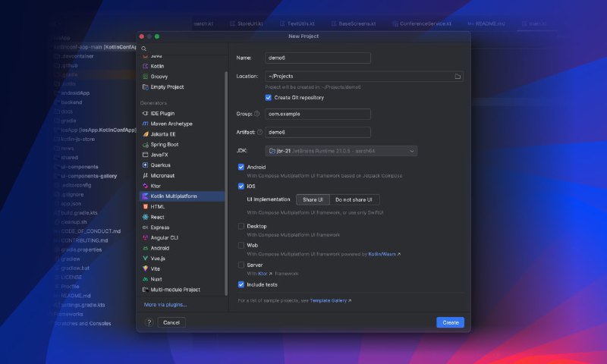
Task: Open the More via plugins link
Action: pos(165,305)
